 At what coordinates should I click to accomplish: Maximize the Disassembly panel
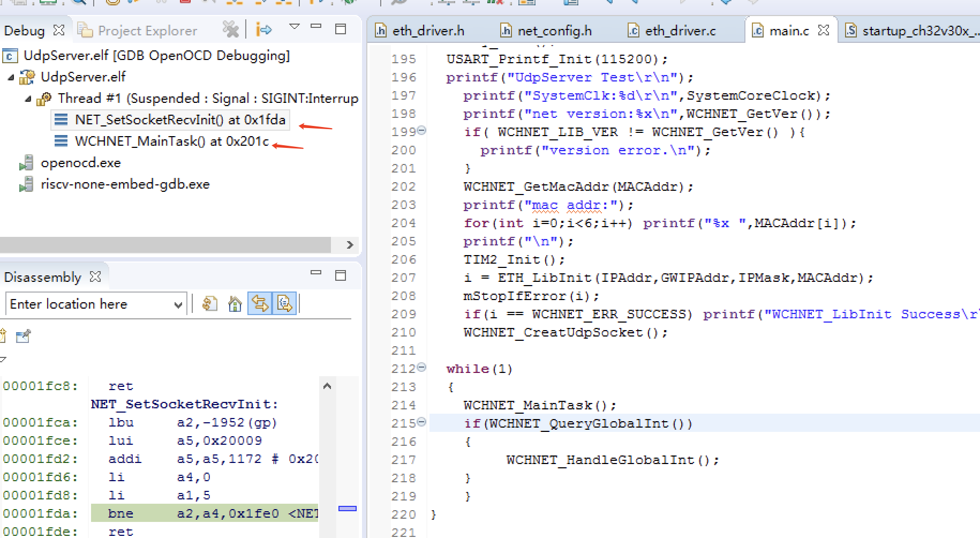[341, 275]
